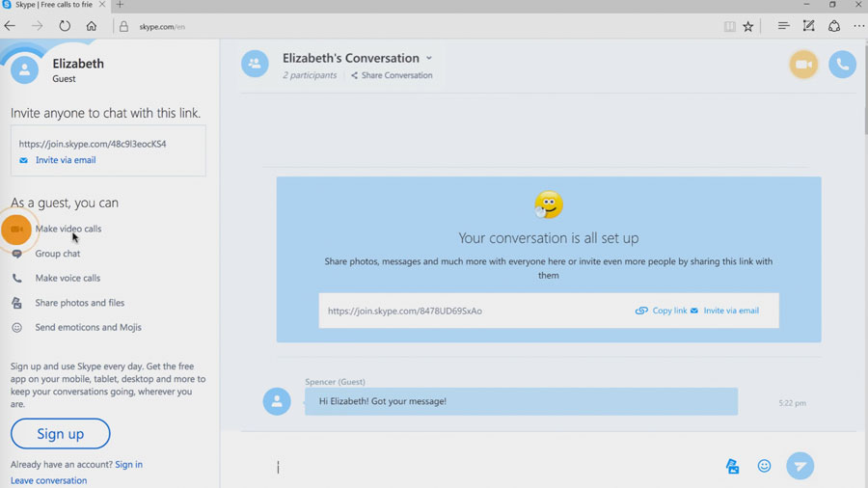The height and width of the screenshot is (488, 868).
Task: Click the Share photos and files icon
Action: pyautogui.click(x=17, y=303)
